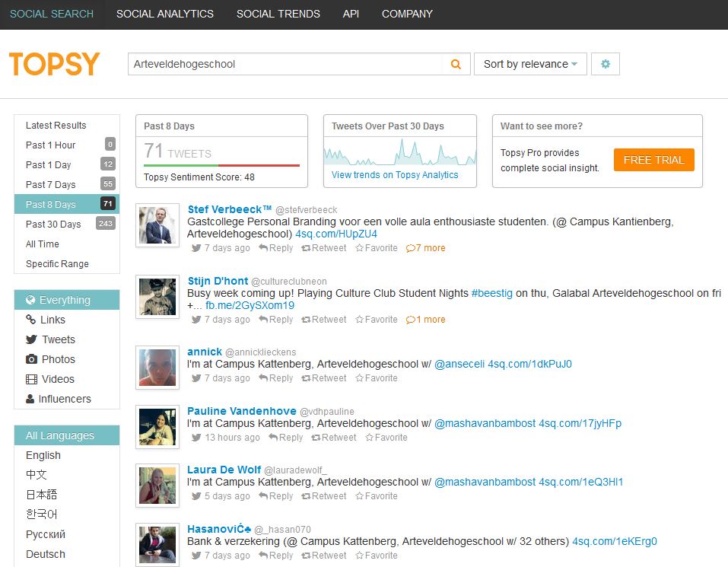Image resolution: width=728 pixels, height=567 pixels.
Task: Click Retweet icon on Stijn D'hont tweet
Action: 306,320
